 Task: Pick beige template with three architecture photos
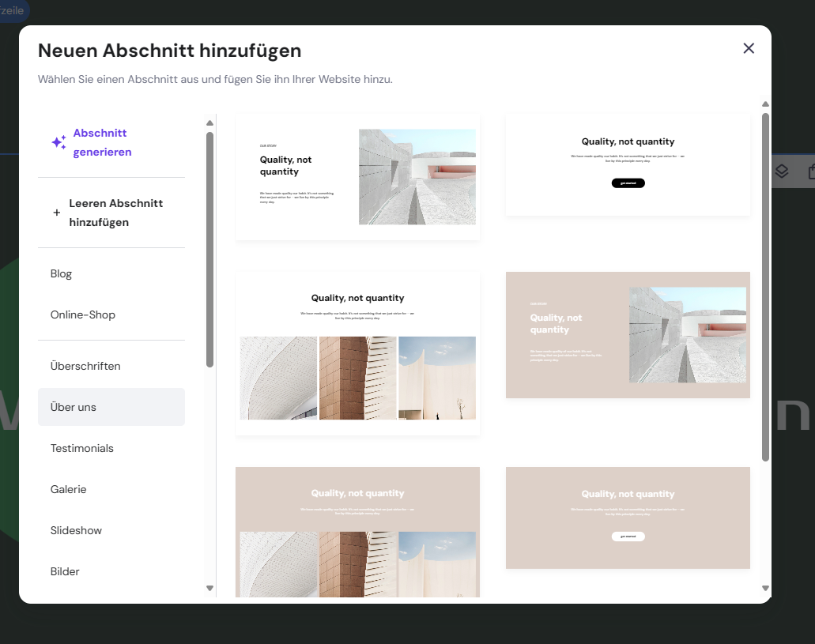coord(357,532)
